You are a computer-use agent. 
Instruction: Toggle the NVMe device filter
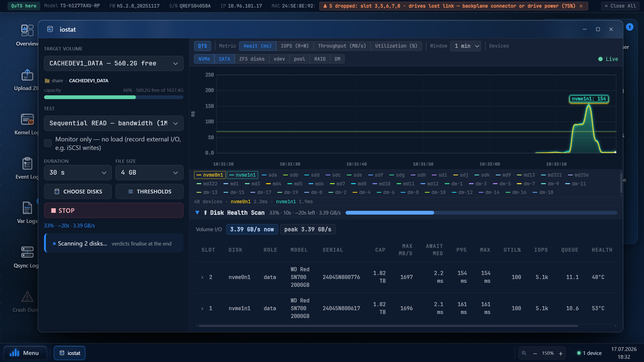pyautogui.click(x=204, y=59)
